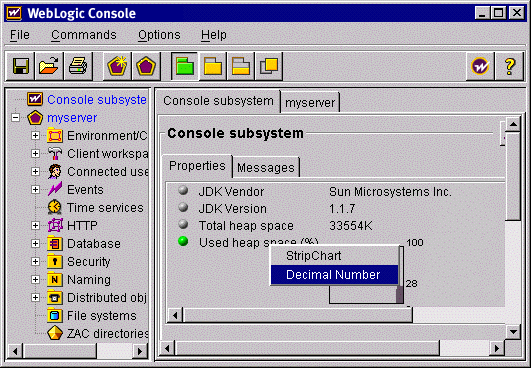Click the split yellow folder toolbar icon
This screenshot has height=368, width=531.
pos(241,66)
